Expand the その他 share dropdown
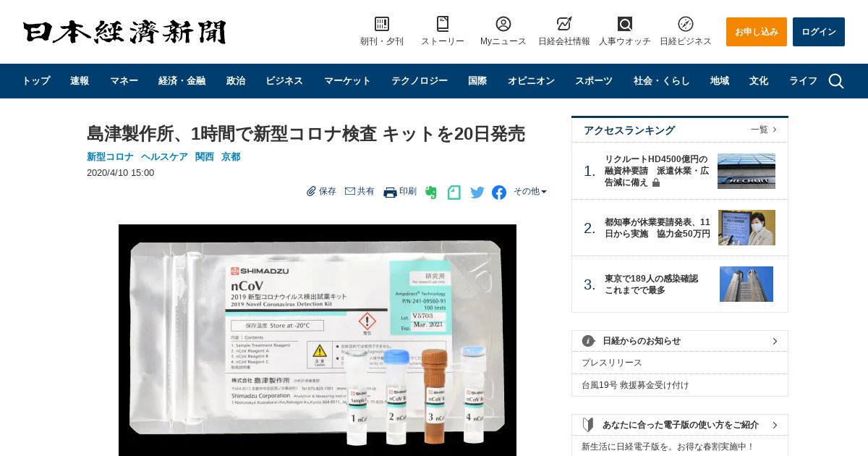The image size is (868, 456). tap(530, 191)
